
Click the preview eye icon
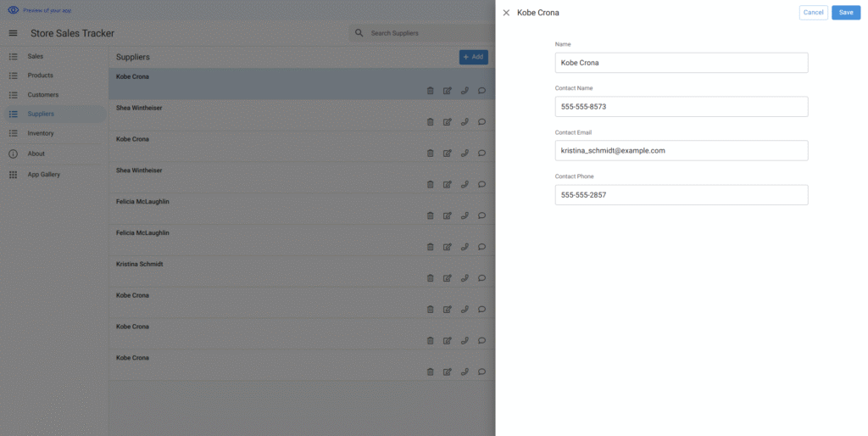[13, 10]
